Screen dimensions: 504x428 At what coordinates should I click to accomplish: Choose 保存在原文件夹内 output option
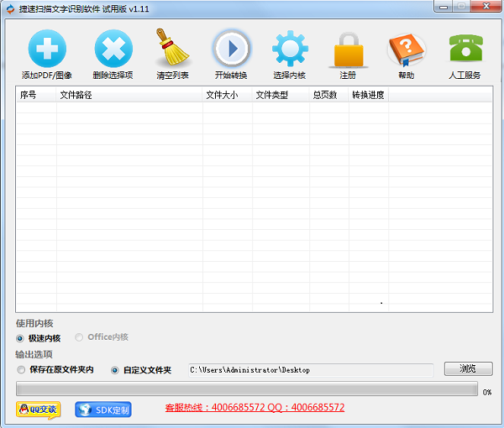click(x=21, y=369)
